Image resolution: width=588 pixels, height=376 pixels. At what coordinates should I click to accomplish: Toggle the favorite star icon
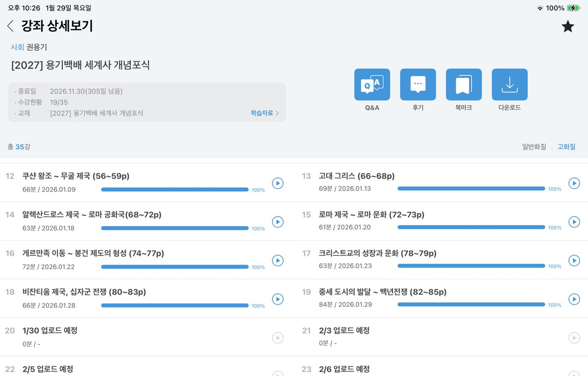(567, 26)
